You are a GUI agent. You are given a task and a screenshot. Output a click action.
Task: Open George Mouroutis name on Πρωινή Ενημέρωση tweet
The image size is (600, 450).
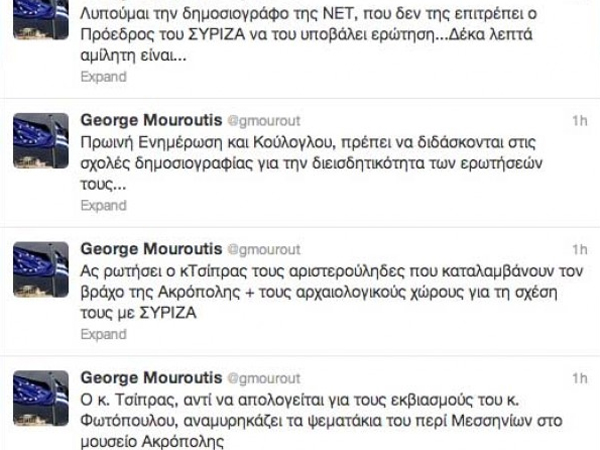point(143,119)
